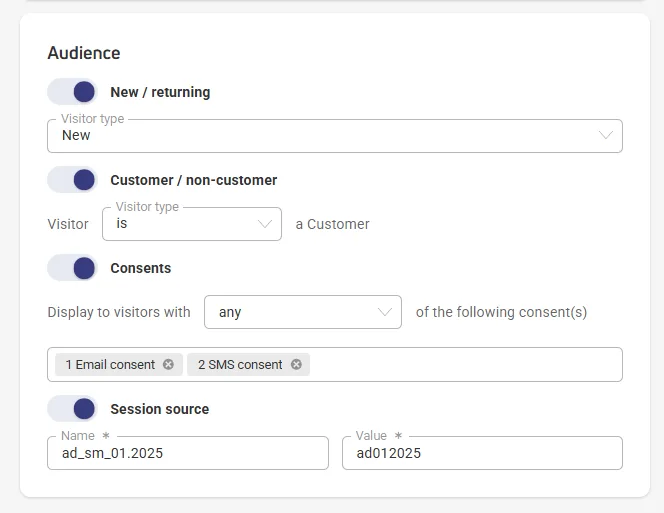
Task: Turn off the Consents toggle
Action: (72, 268)
